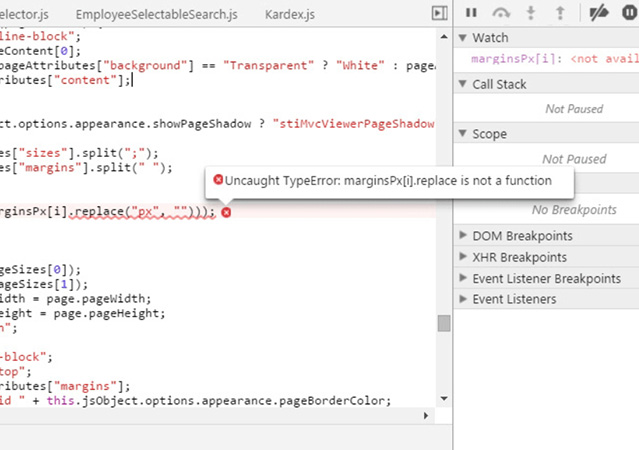The image size is (639, 450).
Task: Hide the debugger sidebar pane
Action: click(439, 13)
